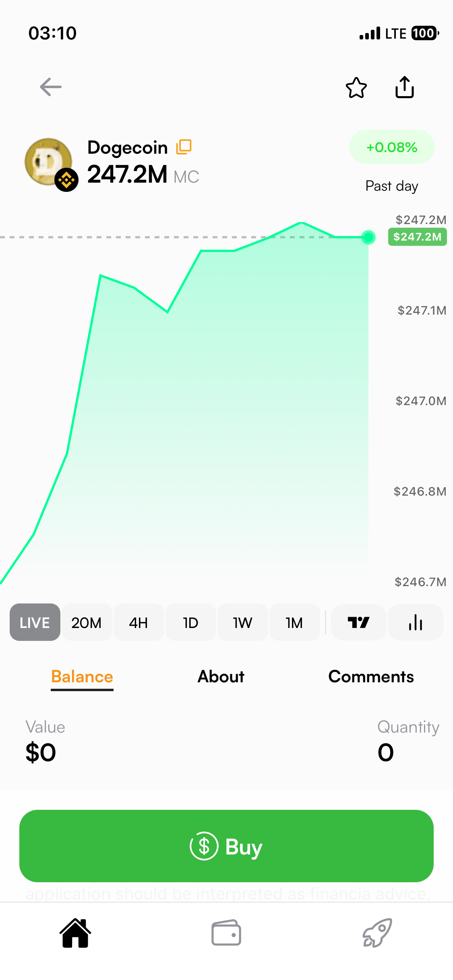This screenshot has width=453, height=980.
Task: Tap the +0.08% change badge
Action: pyautogui.click(x=392, y=147)
